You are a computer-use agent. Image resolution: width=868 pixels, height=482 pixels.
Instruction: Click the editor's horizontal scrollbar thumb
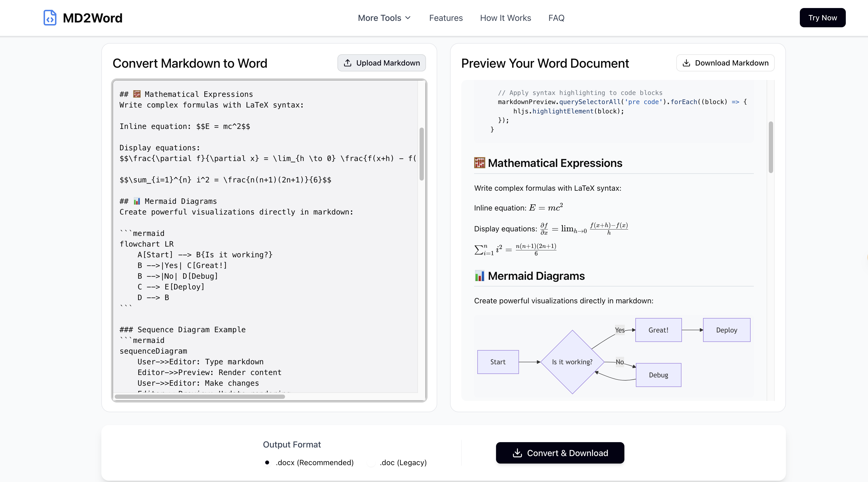pos(200,397)
